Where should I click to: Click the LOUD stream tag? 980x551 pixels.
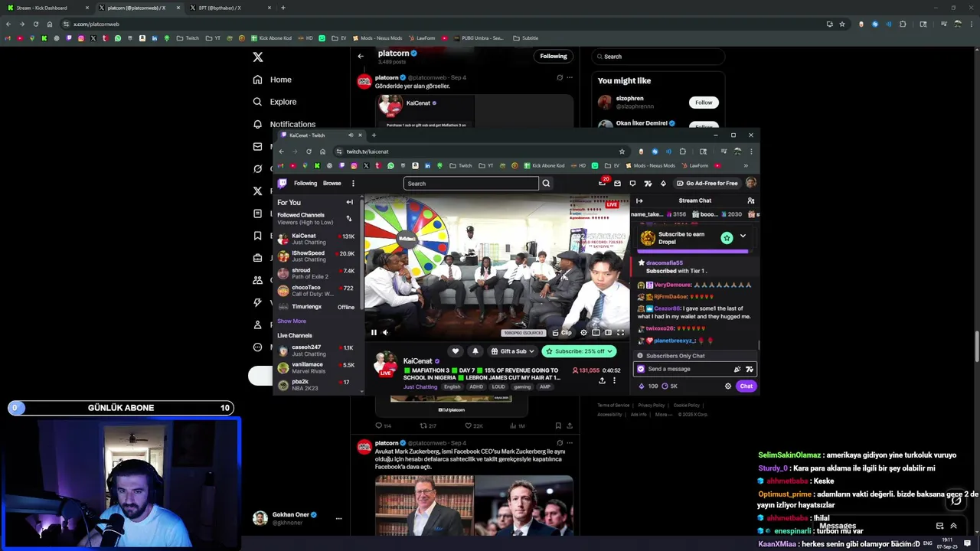498,386
